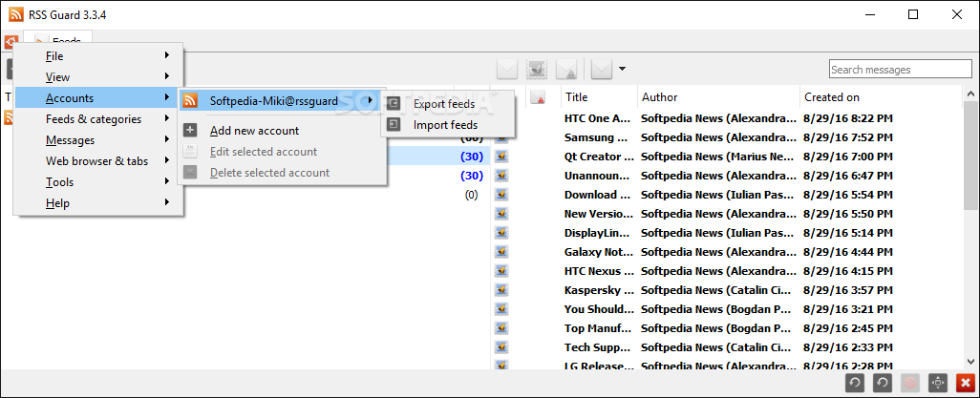
Task: Click the message icon in the Galaxy Not... row
Action: coord(501,252)
